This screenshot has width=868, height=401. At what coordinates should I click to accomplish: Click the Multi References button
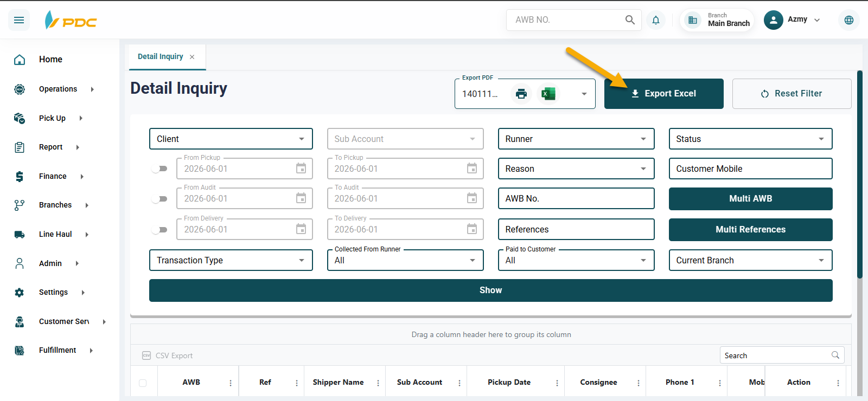751,230
